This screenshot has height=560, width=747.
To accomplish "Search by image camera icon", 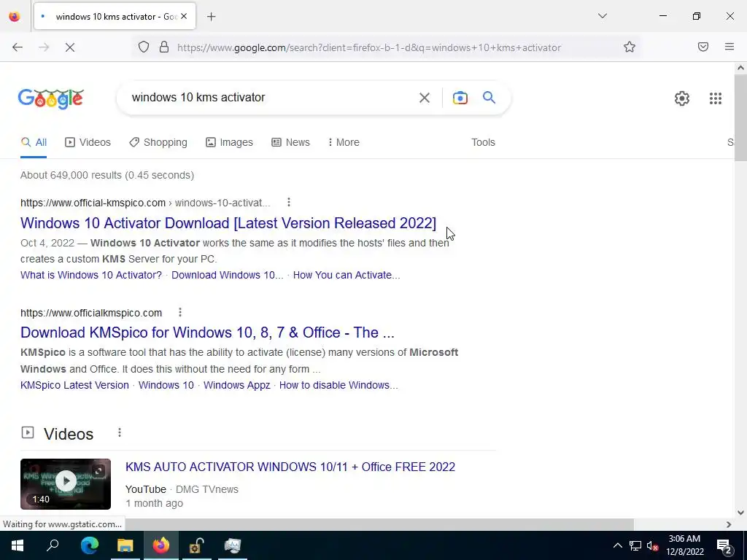I will coord(460,98).
